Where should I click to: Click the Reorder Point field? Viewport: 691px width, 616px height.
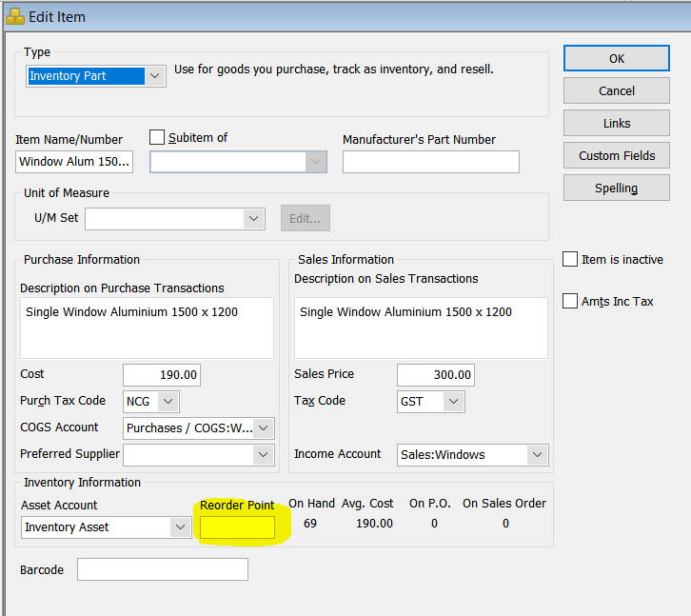(x=237, y=527)
